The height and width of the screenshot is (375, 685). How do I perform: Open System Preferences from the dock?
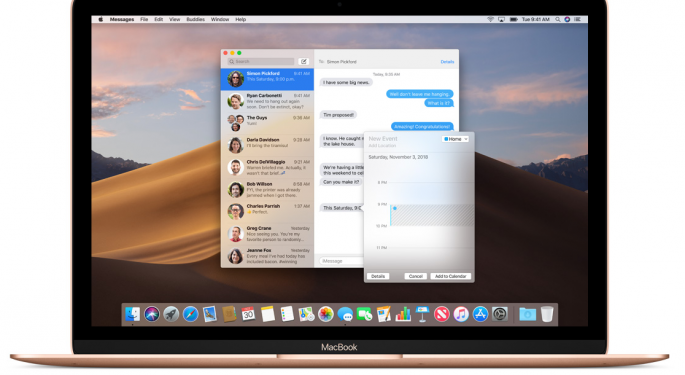tap(500, 314)
